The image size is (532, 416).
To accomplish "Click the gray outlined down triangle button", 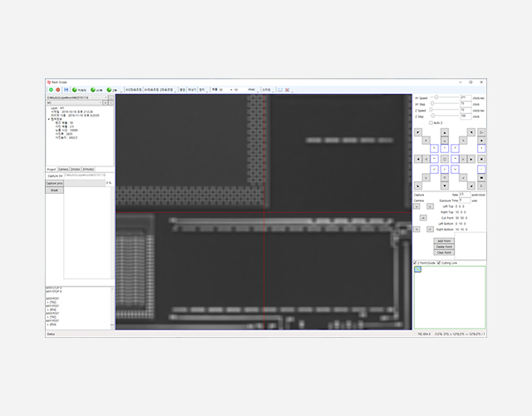I will coord(445,177).
